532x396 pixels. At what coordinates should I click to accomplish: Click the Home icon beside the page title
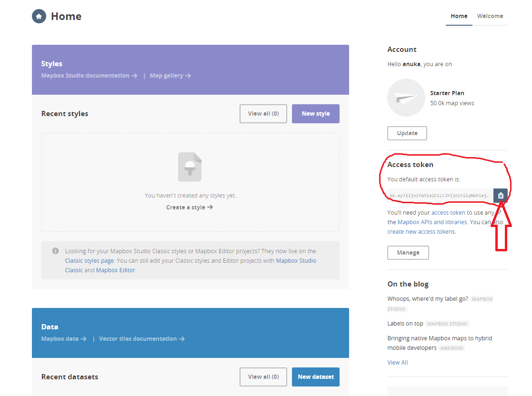pyautogui.click(x=39, y=16)
